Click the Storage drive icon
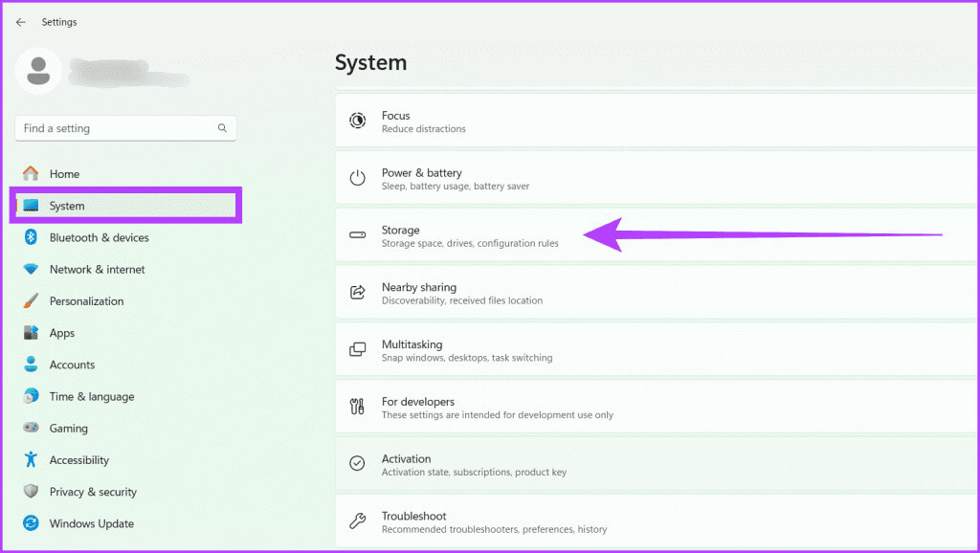Screen dimensions: 980x553 (x=358, y=235)
